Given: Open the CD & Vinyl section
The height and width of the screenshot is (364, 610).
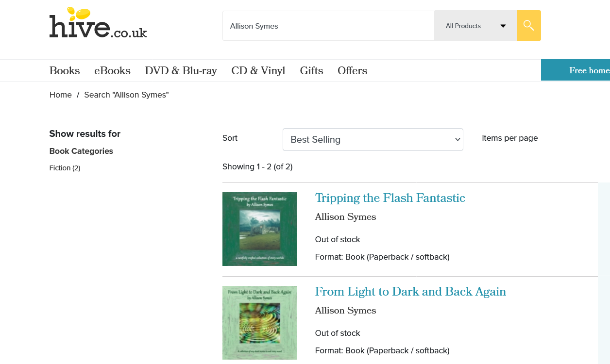Looking at the screenshot, I should [x=258, y=71].
